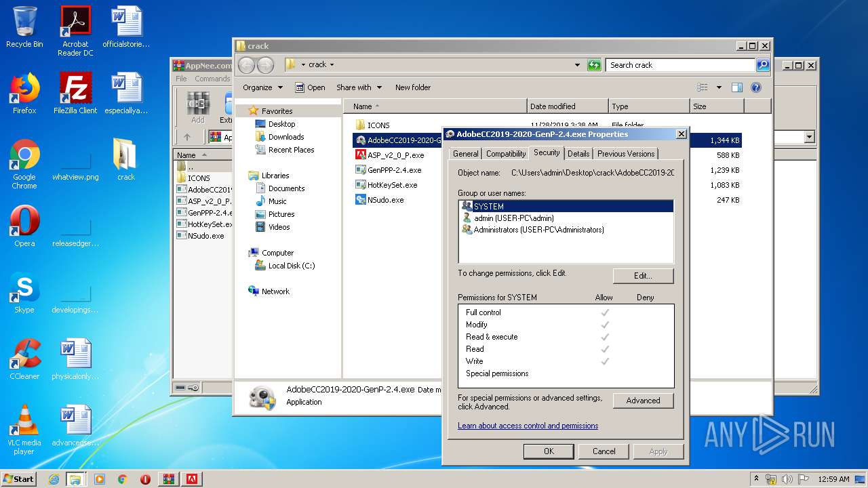Show hidden system tray icons

[756, 479]
